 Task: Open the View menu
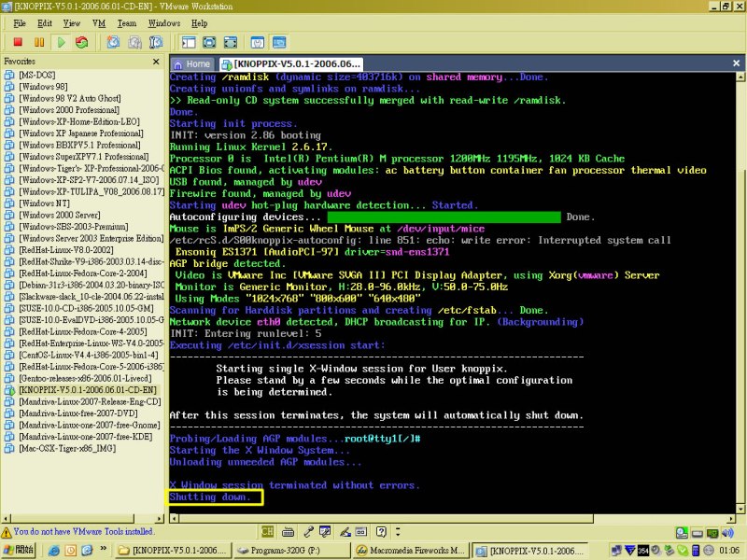click(72, 23)
